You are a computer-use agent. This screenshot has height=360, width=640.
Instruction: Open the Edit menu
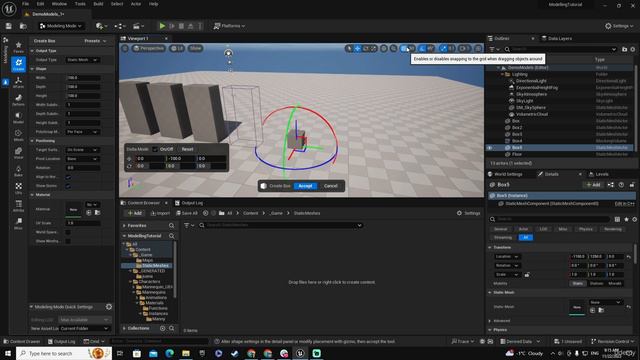[40, 4]
